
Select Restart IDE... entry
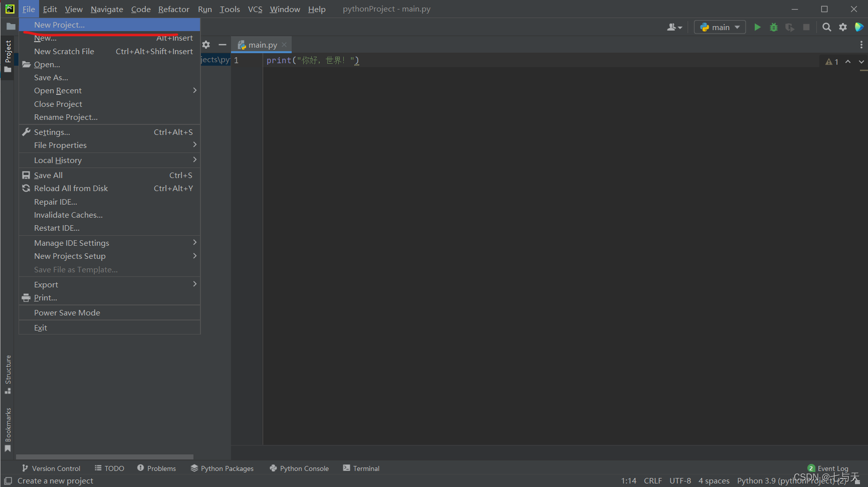click(x=110, y=228)
